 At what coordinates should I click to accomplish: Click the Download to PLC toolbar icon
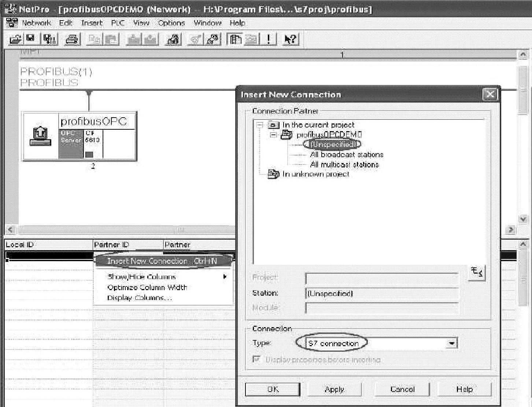pos(134,39)
